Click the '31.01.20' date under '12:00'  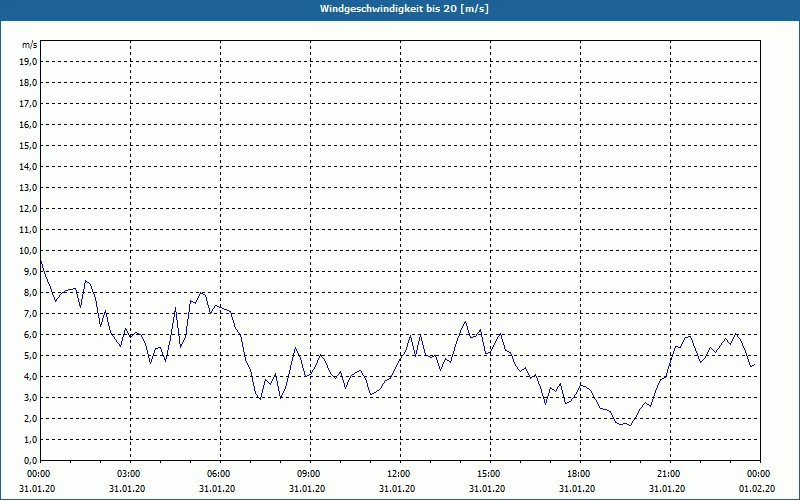(397, 489)
